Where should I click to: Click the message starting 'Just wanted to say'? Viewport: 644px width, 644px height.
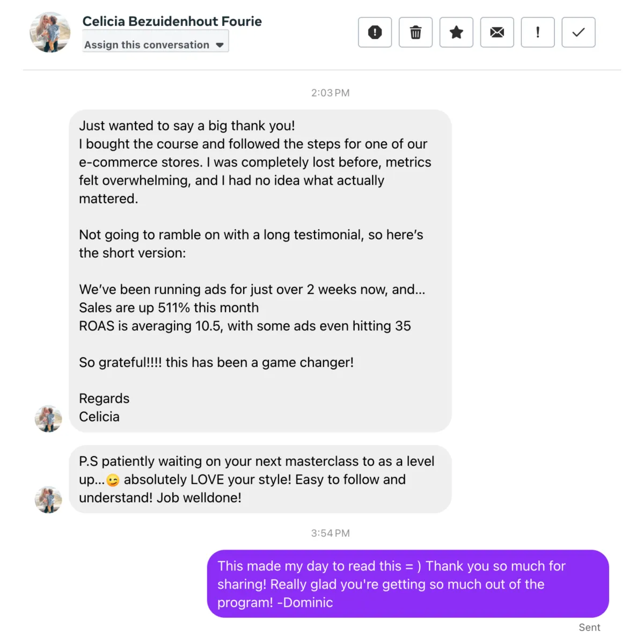[x=260, y=271]
